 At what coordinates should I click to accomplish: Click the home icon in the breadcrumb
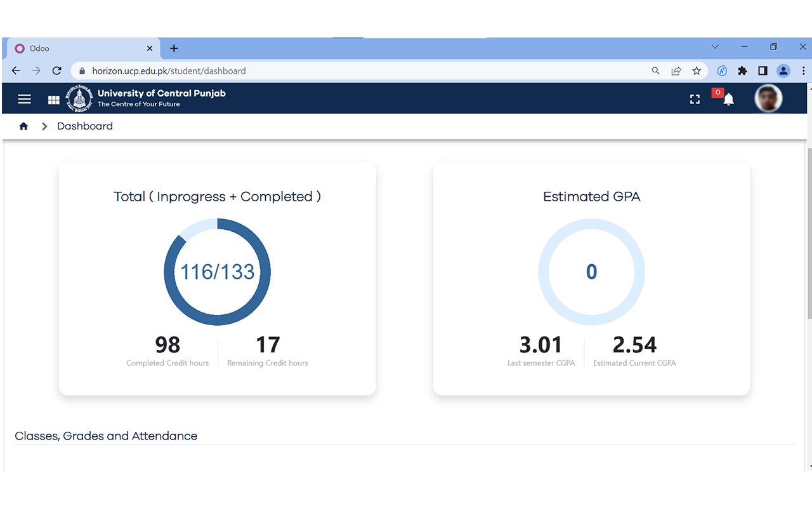tap(23, 126)
